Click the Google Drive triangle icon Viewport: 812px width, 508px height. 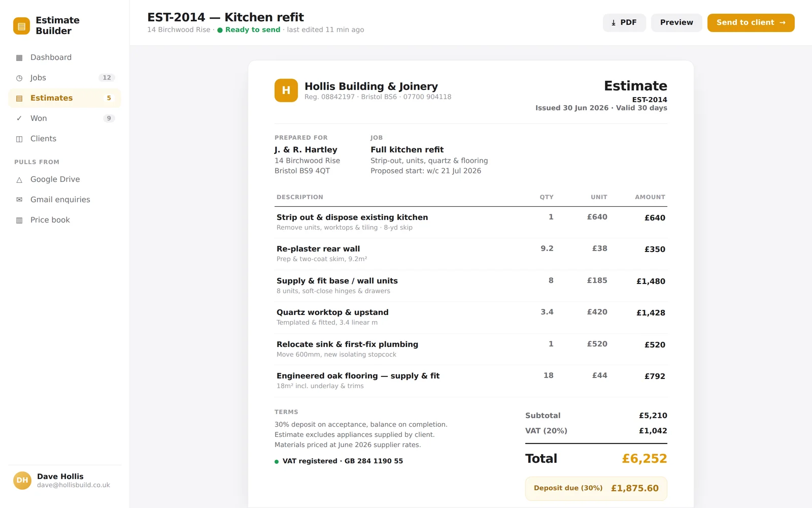pos(19,179)
